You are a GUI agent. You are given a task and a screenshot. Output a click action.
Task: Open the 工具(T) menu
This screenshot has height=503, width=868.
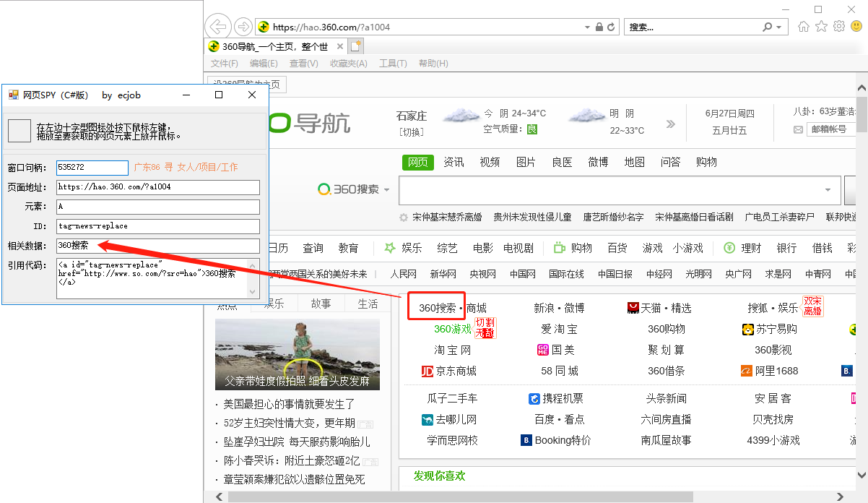point(393,64)
